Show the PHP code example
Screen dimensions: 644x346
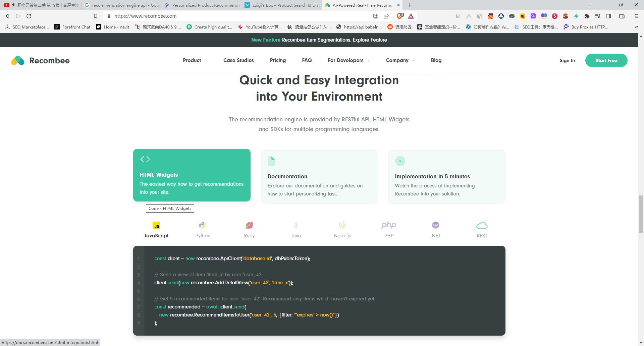pyautogui.click(x=389, y=225)
